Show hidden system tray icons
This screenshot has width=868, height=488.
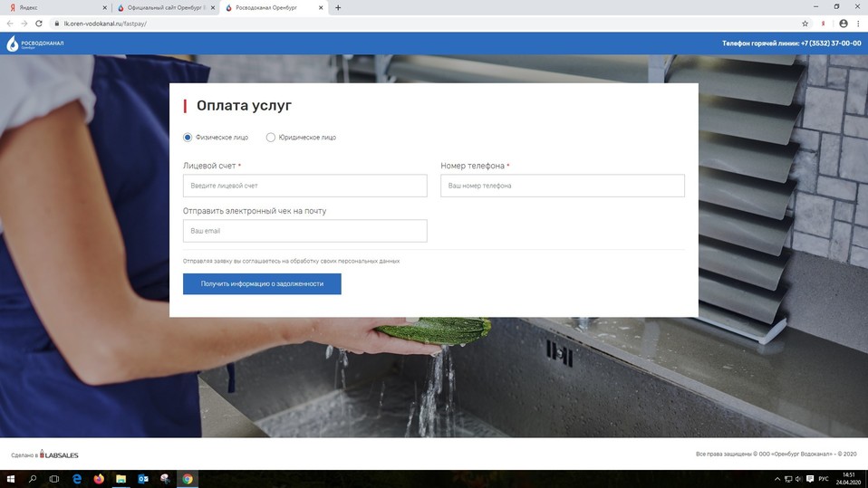[x=777, y=479]
